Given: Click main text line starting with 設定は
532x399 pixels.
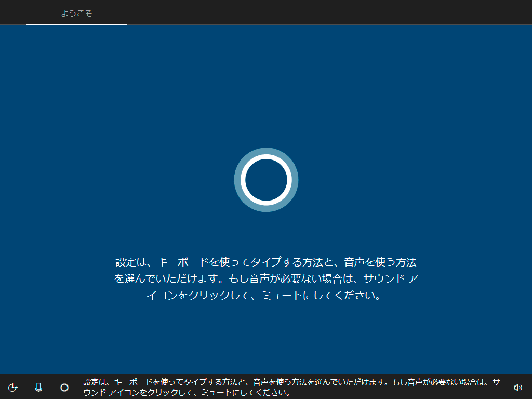Looking at the screenshot, I should [x=266, y=262].
